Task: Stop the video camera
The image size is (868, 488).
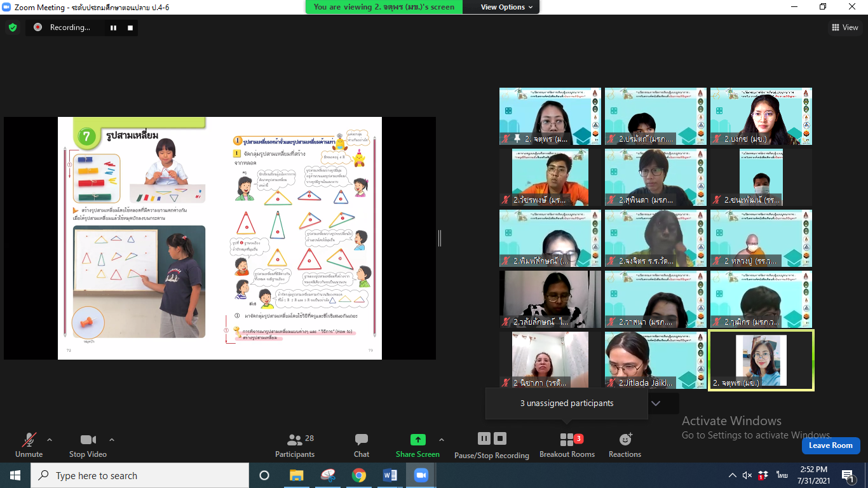Action: point(88,445)
